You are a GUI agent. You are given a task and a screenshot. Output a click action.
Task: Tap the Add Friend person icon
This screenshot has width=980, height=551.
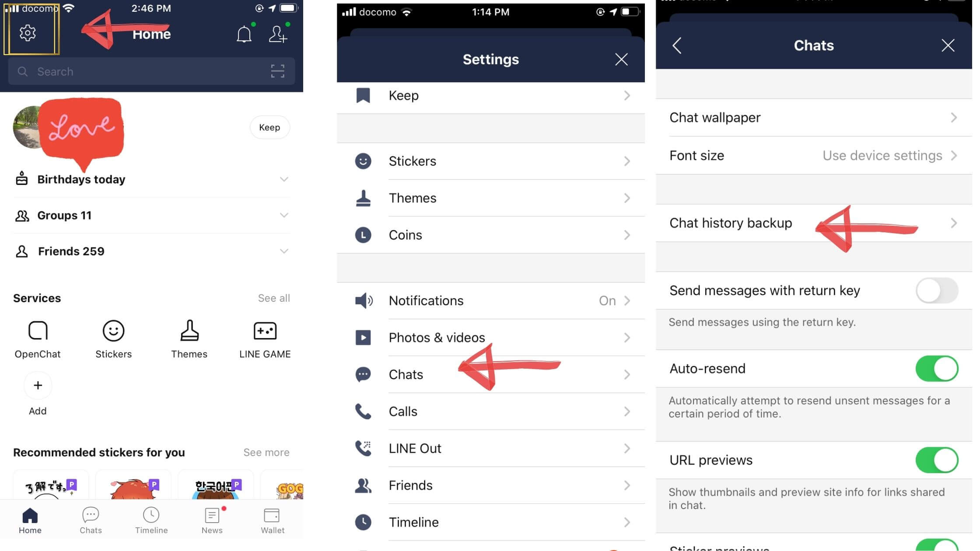coord(279,34)
